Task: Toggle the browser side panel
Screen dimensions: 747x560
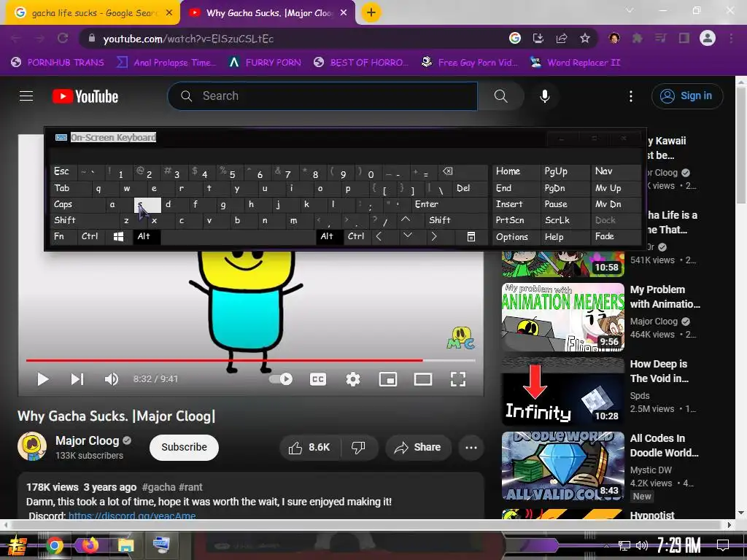Action: (x=684, y=38)
